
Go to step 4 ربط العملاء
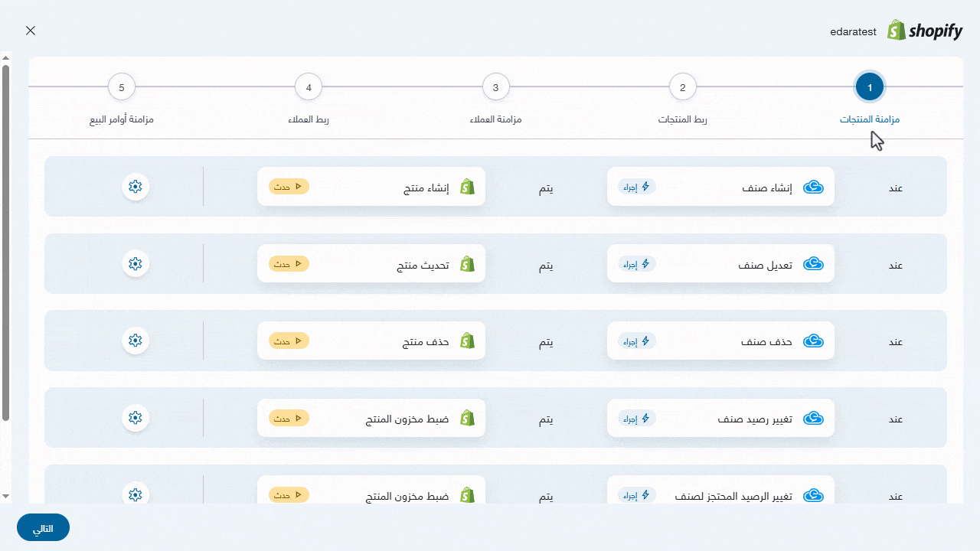(x=309, y=87)
